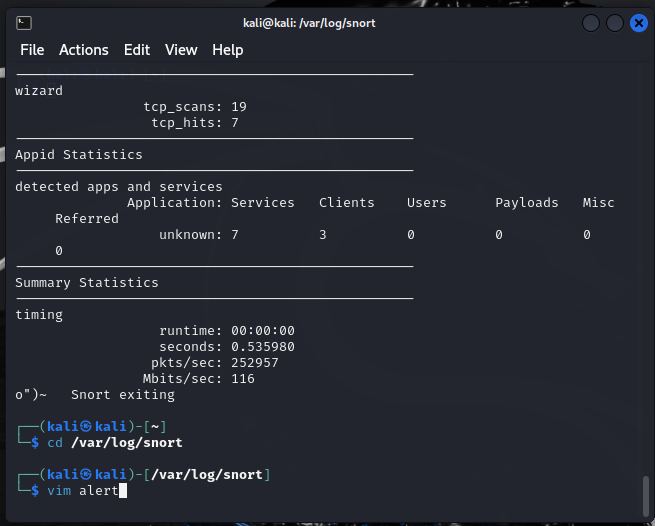Click the 'timing' heading text
The width and height of the screenshot is (655, 526).
tap(39, 315)
